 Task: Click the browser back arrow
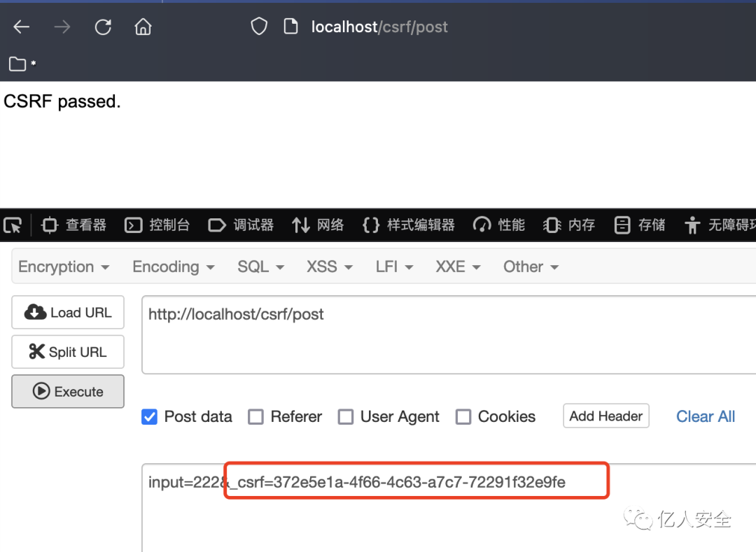click(21, 27)
